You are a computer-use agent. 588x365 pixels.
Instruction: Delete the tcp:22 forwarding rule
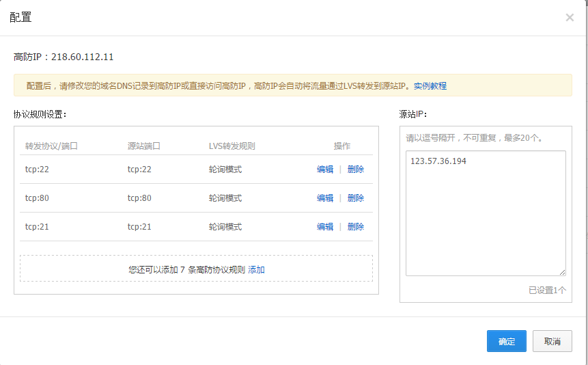click(x=356, y=170)
